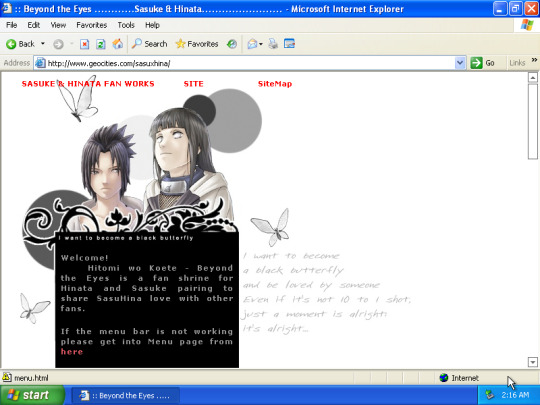This screenshot has height=405, width=540.
Task: Click the Beyond the Eyes taskbar button
Action: coord(126,396)
